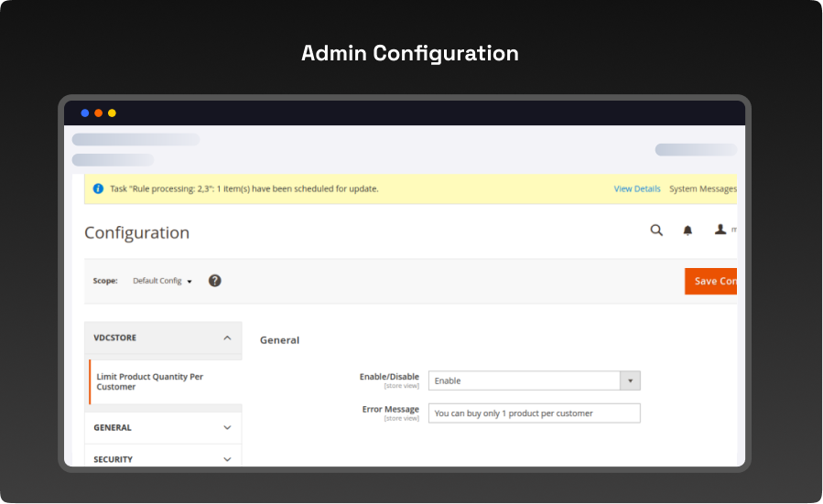Toggle the General settings group heading
This screenshot has height=504, width=823.
click(280, 340)
